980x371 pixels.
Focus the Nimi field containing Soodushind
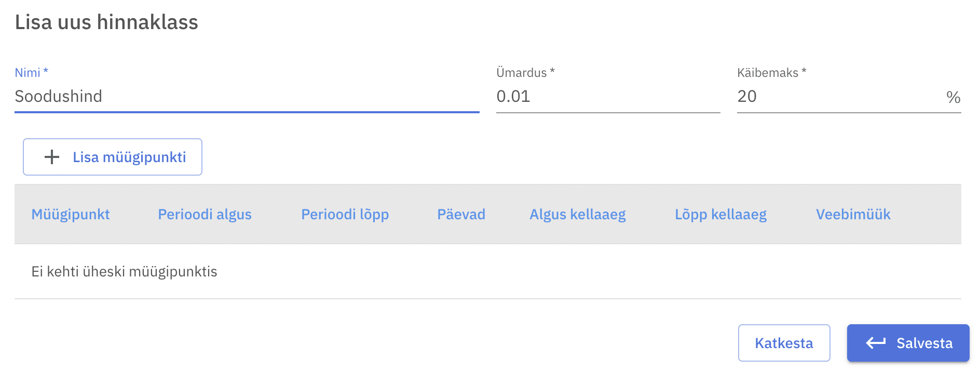point(247,97)
